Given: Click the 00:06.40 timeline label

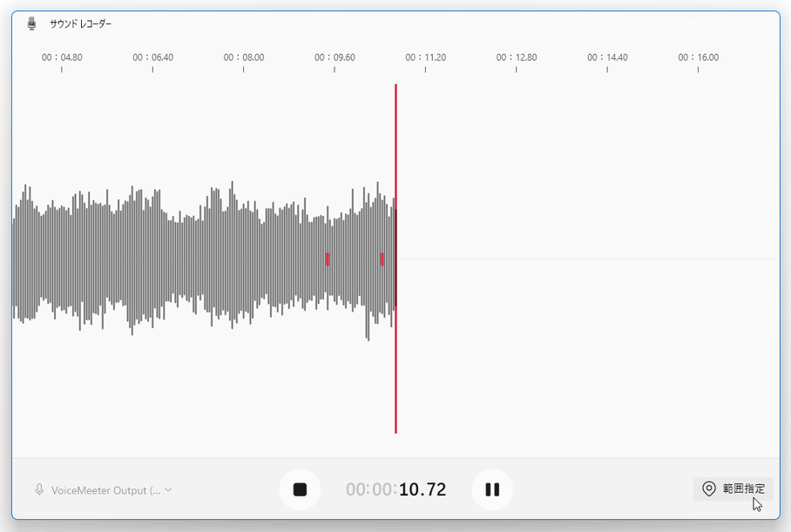Looking at the screenshot, I should (152, 57).
